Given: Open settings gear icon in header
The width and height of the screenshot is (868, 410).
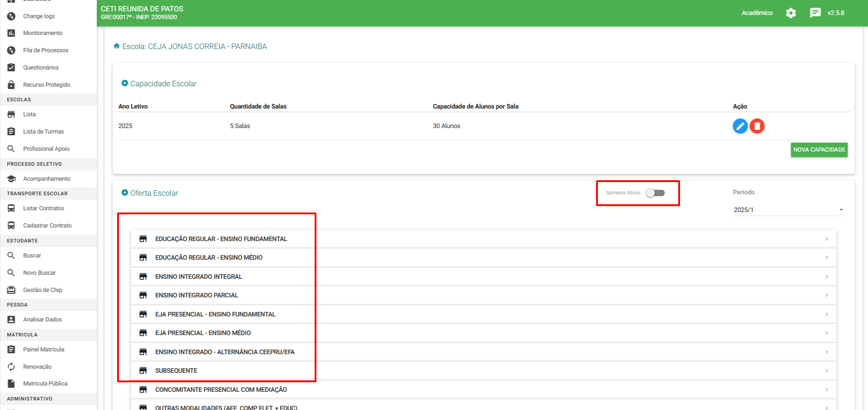Looking at the screenshot, I should [x=791, y=13].
